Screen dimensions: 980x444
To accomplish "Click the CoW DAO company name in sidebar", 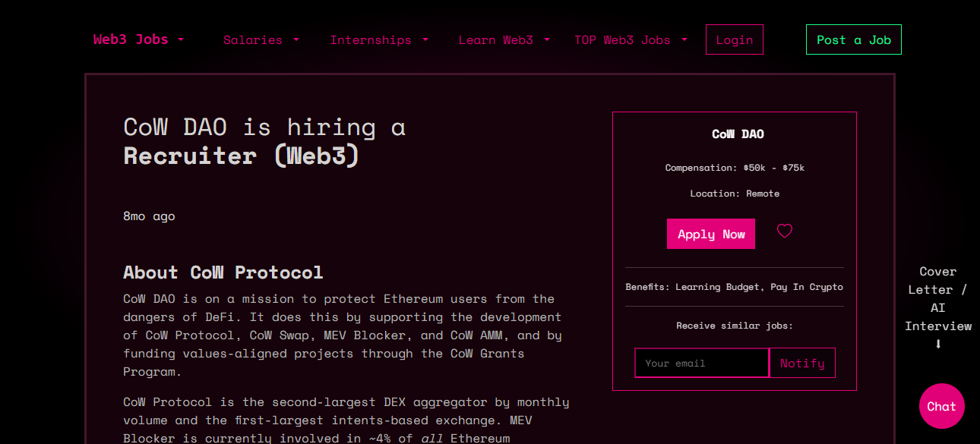I will coord(738,134).
